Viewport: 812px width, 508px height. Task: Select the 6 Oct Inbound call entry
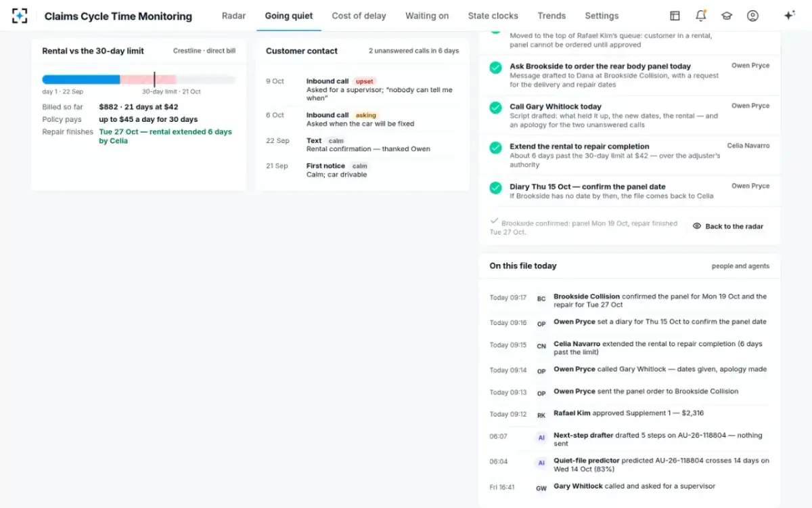pos(362,119)
